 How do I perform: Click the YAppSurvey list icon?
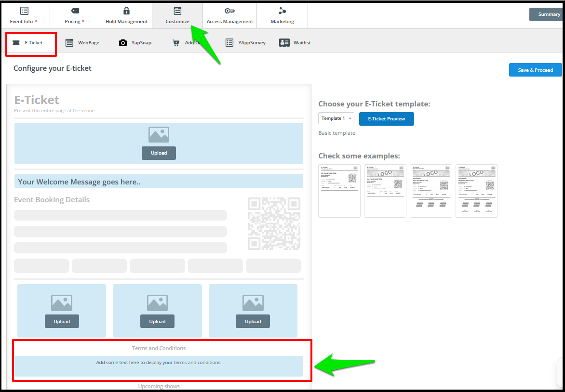tap(229, 43)
